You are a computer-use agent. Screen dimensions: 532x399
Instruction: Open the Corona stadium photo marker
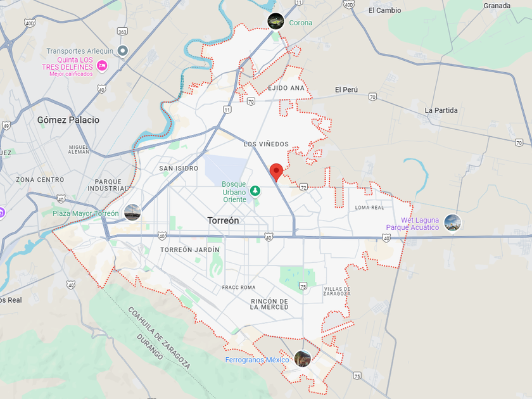tap(275, 22)
